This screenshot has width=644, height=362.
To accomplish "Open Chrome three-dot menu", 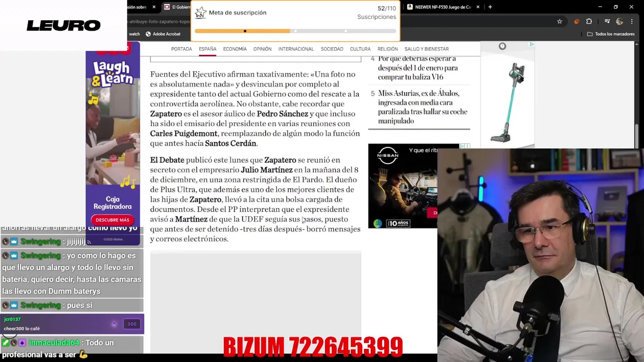I will (632, 22).
